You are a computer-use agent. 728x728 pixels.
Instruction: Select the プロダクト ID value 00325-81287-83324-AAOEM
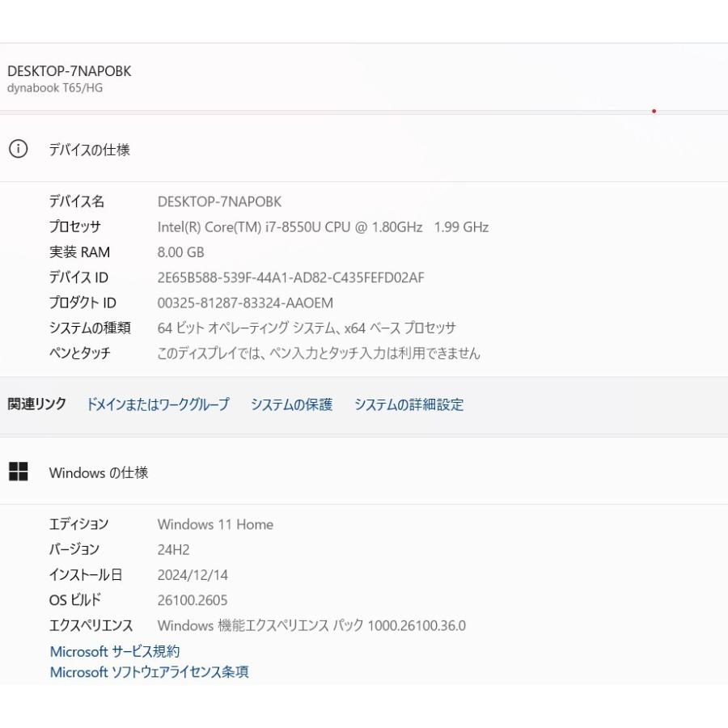pos(245,303)
